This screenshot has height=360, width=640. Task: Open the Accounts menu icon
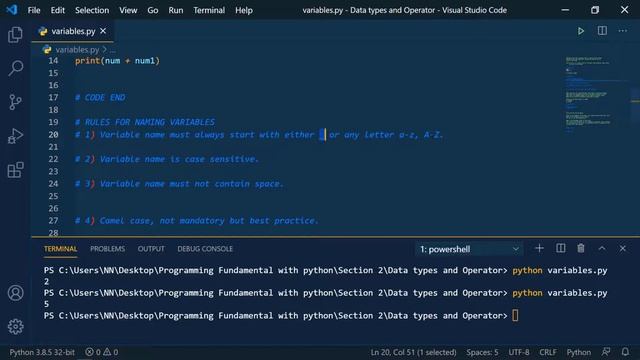pyautogui.click(x=16, y=293)
